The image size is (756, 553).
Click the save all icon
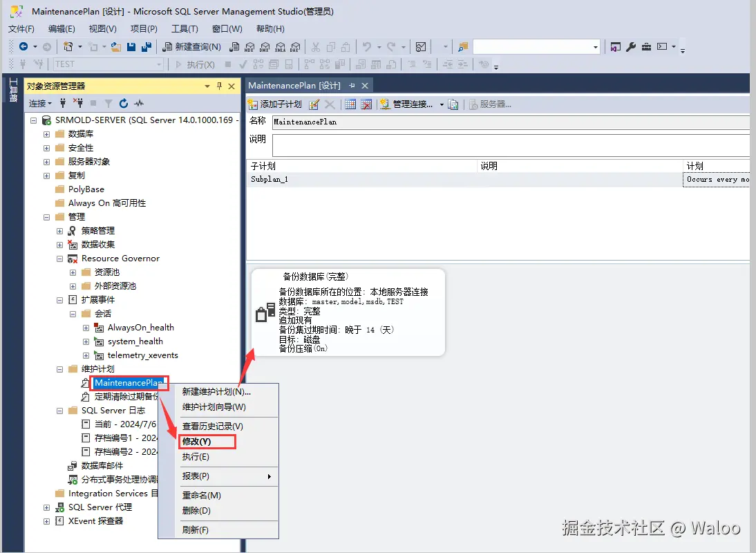pyautogui.click(x=147, y=47)
